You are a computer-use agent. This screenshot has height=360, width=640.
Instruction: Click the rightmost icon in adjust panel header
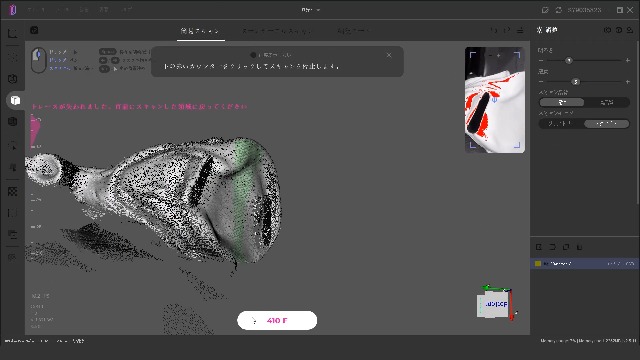(630, 30)
